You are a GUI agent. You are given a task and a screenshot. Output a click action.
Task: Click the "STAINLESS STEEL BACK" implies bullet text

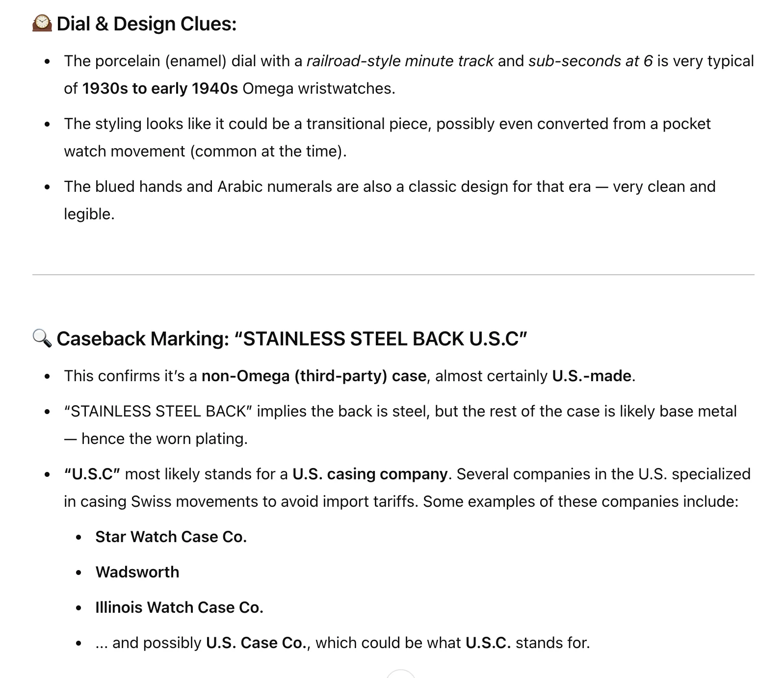[x=400, y=411]
